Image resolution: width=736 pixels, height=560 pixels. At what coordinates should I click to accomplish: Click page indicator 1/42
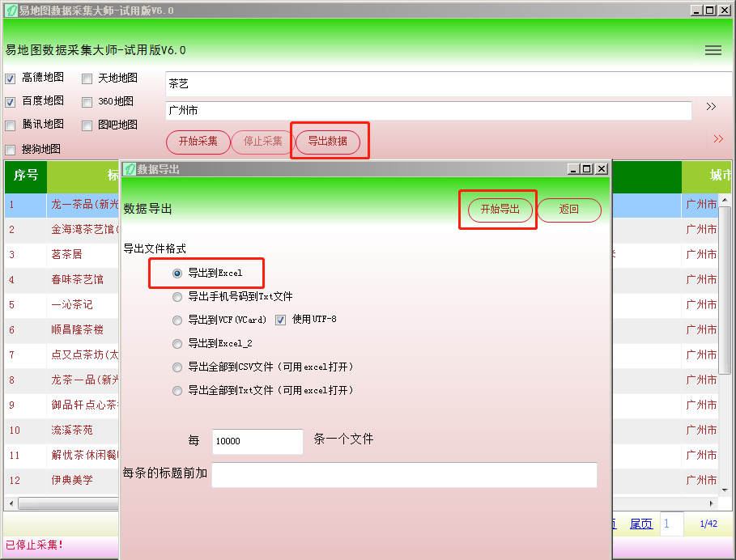(708, 524)
